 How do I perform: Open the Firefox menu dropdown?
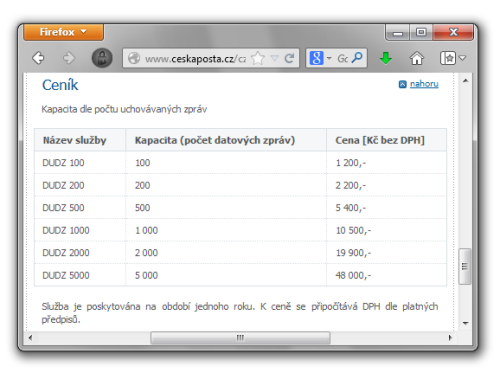(63, 32)
